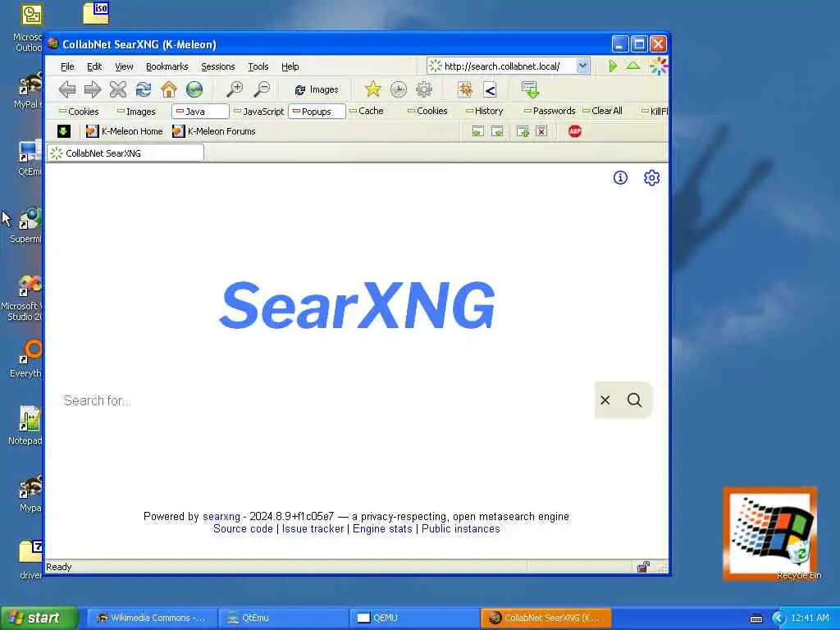The height and width of the screenshot is (630, 840).
Task: Go forward with the Forward arrow icon
Action: coord(92,89)
